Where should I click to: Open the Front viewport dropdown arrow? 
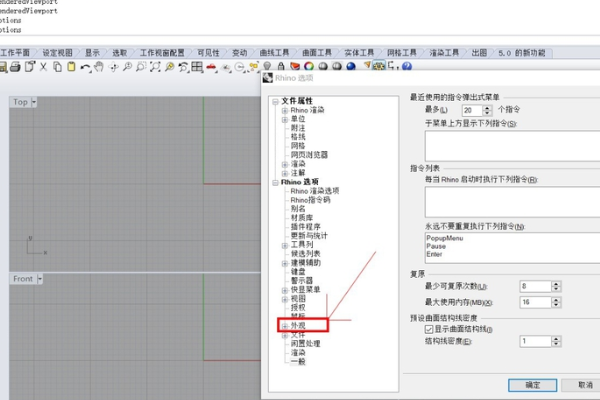pyautogui.click(x=40, y=279)
